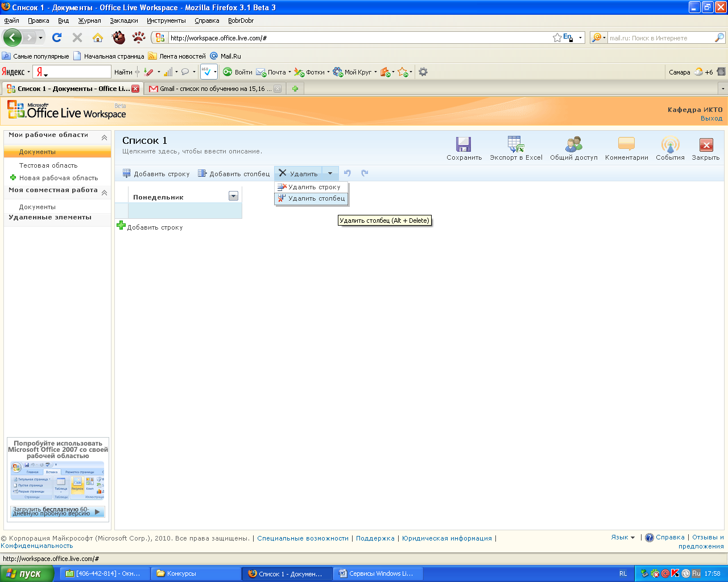
Task: Click Add row (Добавить строку) in list toolbar
Action: (156, 173)
